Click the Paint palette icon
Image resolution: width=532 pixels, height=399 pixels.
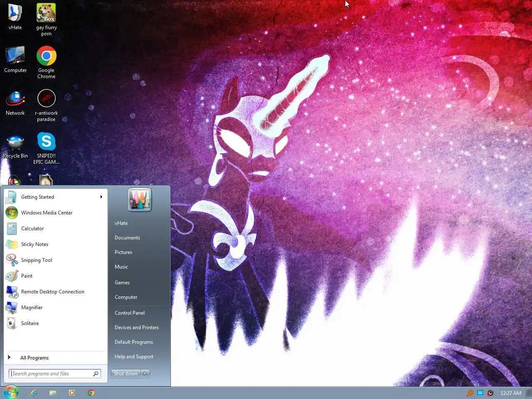tap(12, 276)
